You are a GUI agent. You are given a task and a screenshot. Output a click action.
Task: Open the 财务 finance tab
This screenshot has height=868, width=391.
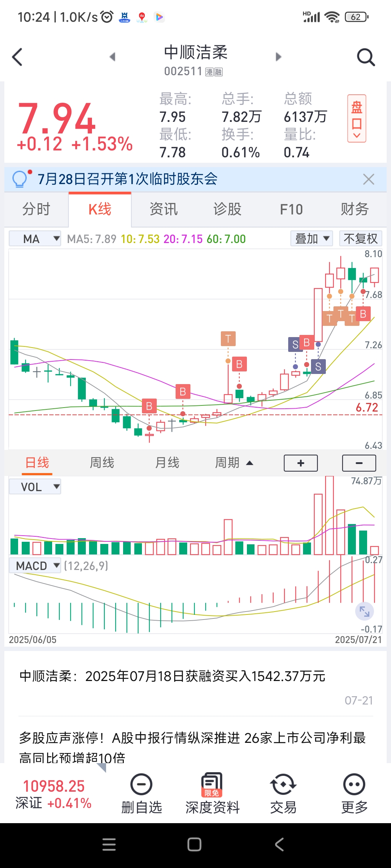355,209
